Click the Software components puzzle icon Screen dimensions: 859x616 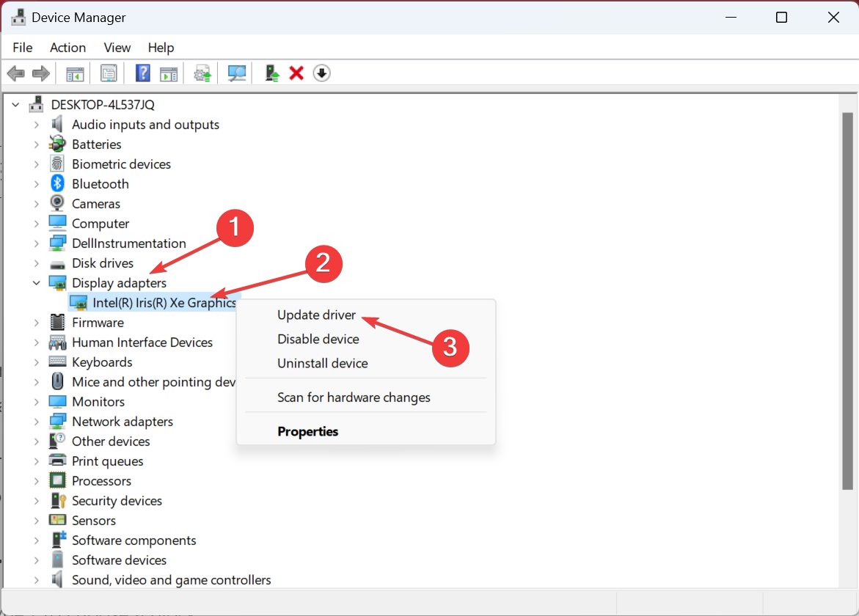tap(58, 539)
